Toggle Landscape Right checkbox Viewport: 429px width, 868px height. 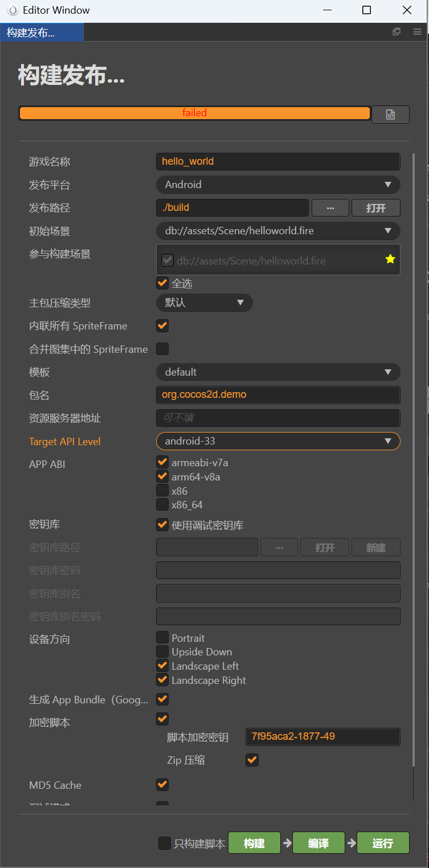(162, 679)
